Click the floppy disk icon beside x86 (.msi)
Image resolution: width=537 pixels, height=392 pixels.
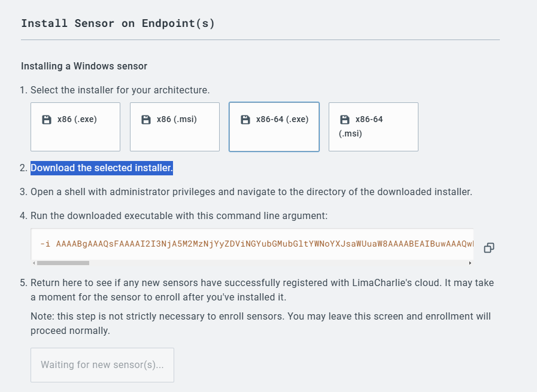point(146,120)
